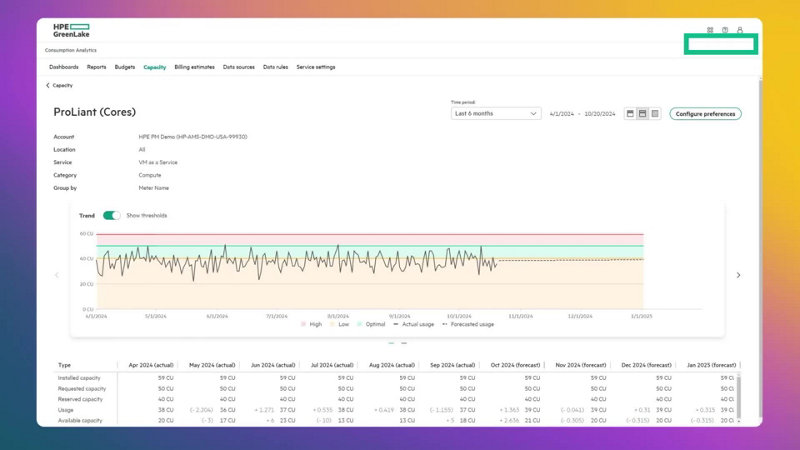The height and width of the screenshot is (450, 800).
Task: Click the HPE GreenLake logo
Action: tap(71, 30)
